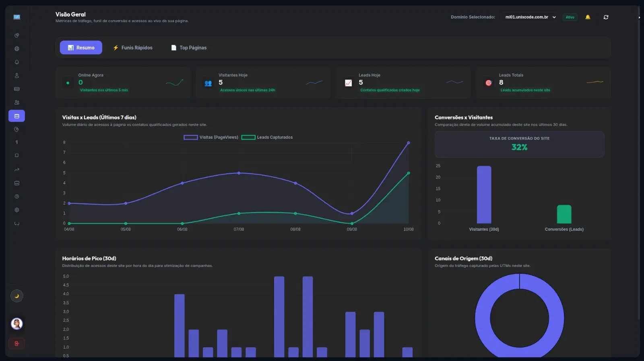Click the Visão Geral page title

(x=70, y=14)
